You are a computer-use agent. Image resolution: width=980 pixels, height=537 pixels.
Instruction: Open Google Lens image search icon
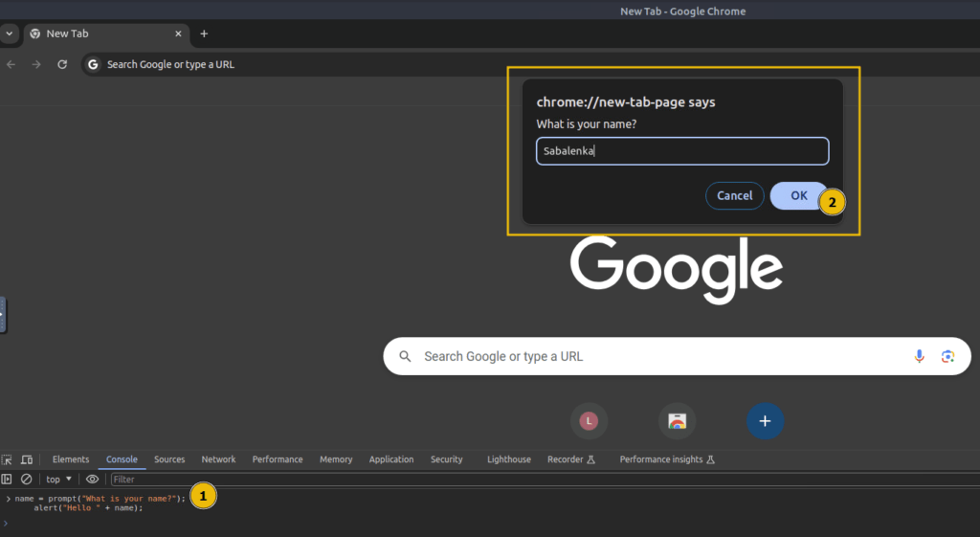pos(947,356)
